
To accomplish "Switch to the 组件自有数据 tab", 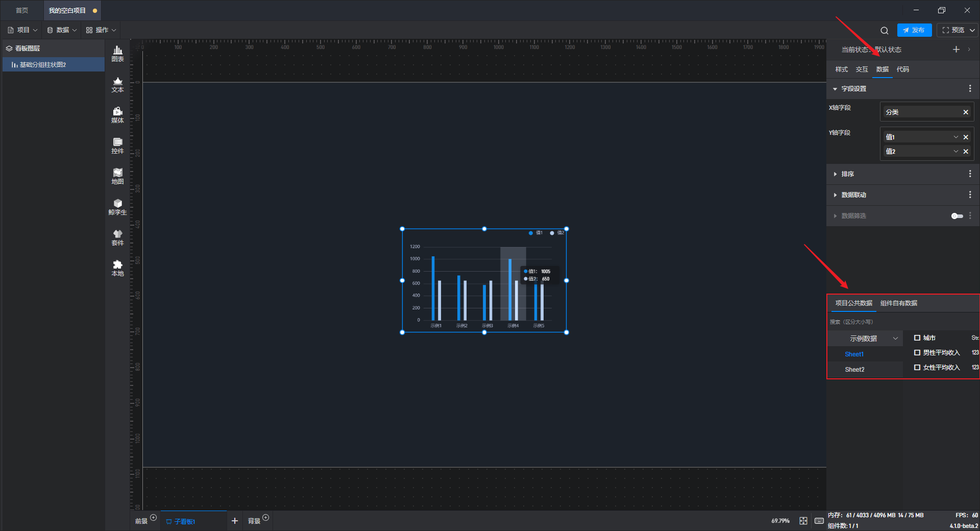I will pos(899,303).
